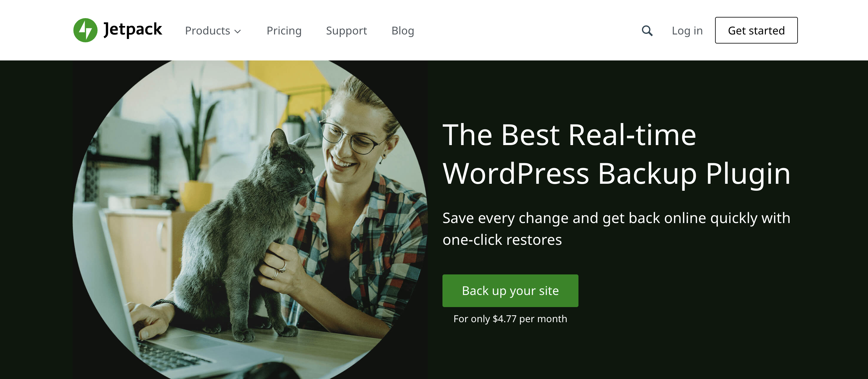Expand the Products category dropdown

click(213, 31)
